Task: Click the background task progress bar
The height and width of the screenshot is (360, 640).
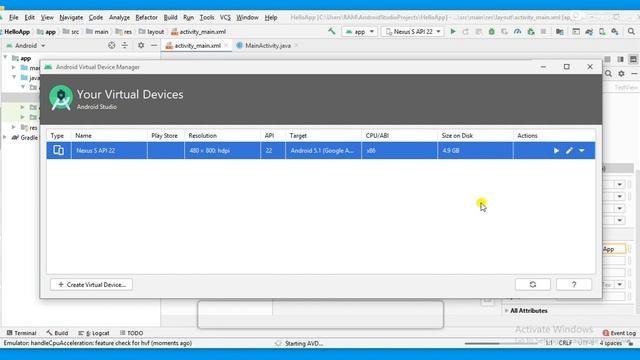Action: click(501, 343)
